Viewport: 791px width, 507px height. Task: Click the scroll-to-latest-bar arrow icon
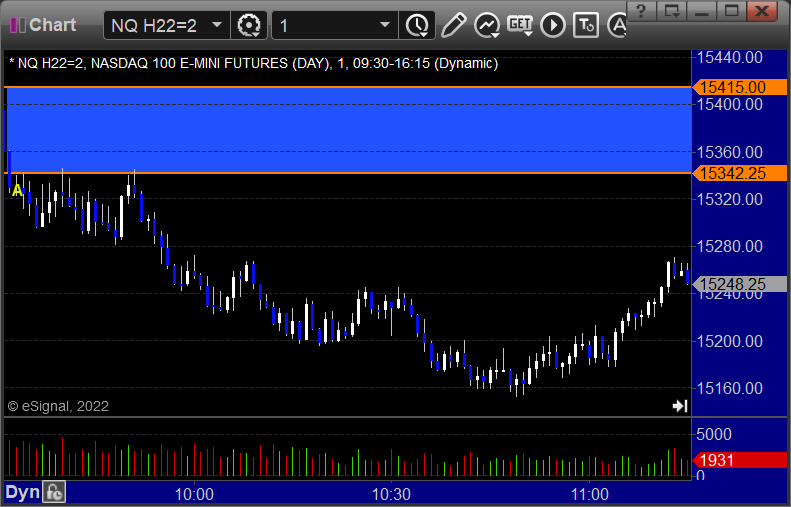click(x=680, y=406)
